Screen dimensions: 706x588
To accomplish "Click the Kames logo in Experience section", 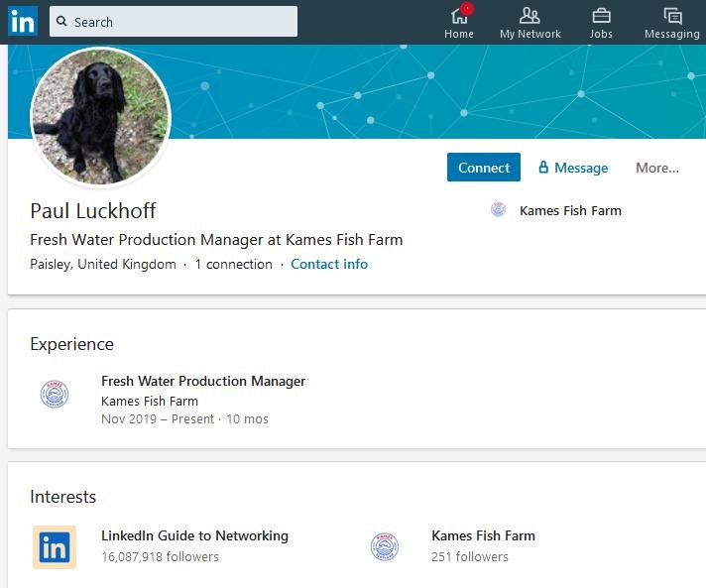I will [x=55, y=394].
